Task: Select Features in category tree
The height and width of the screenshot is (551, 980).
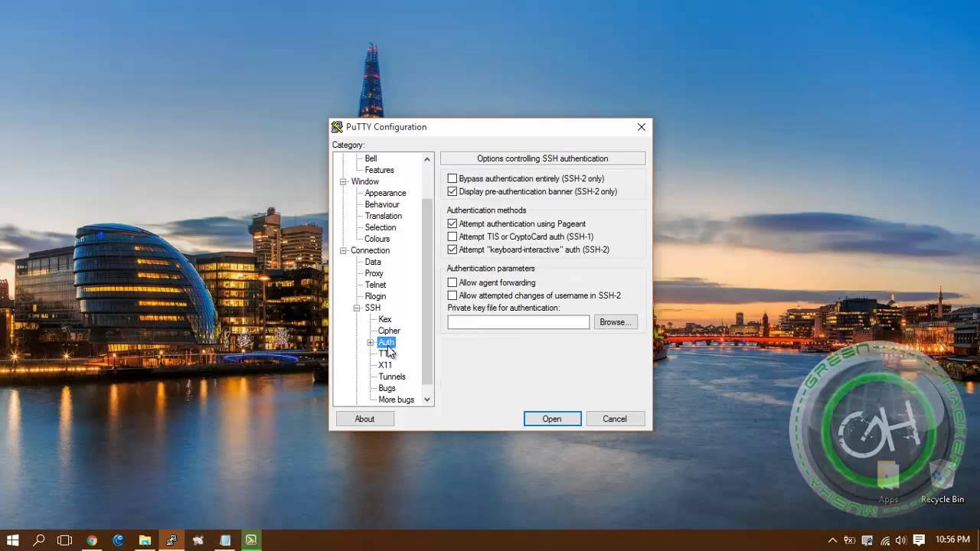Action: [379, 170]
